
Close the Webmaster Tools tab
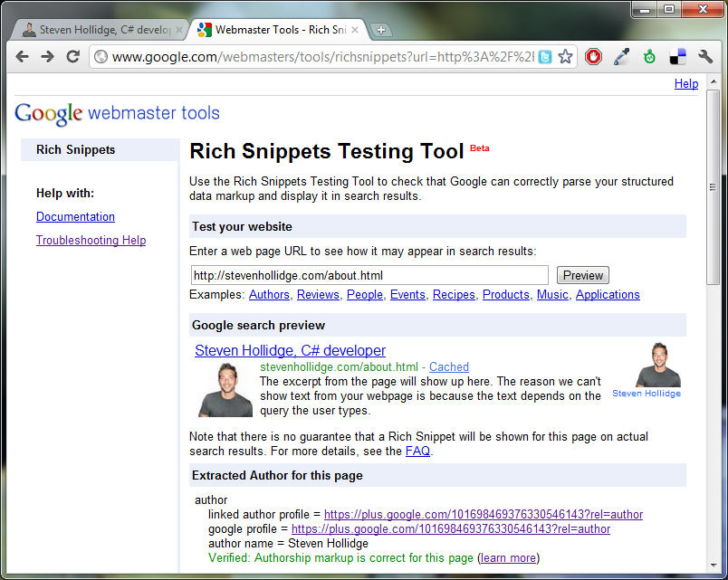pos(355,30)
